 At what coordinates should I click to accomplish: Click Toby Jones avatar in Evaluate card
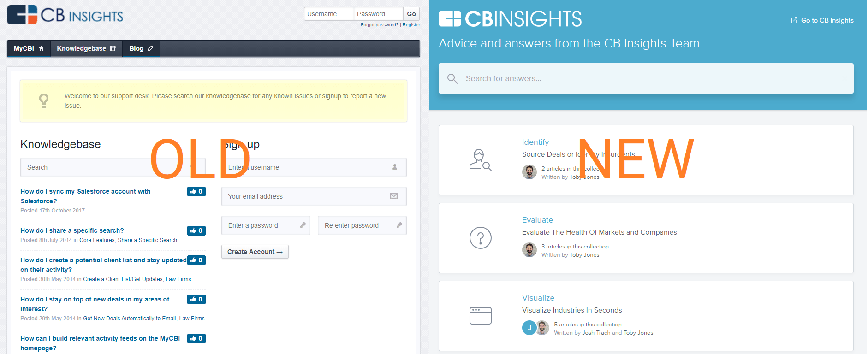click(x=529, y=250)
